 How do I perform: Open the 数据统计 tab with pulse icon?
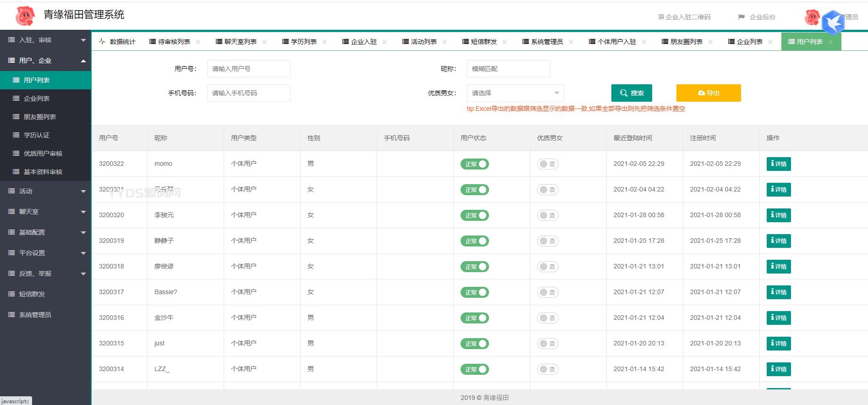click(117, 42)
